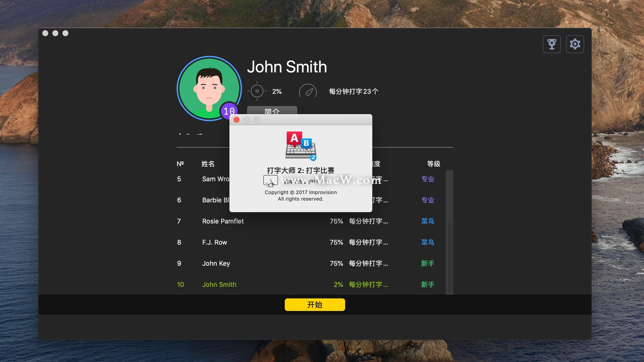Click the speed value for Rosie Pamflet

[368, 221]
